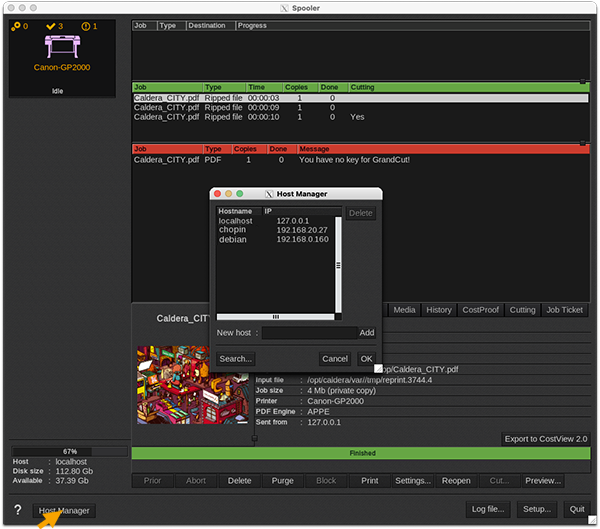Select debian host in Host Manager

[232, 240]
